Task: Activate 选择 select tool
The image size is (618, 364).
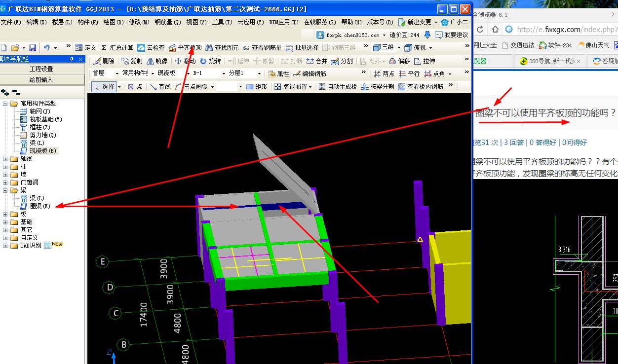Action: (104, 86)
